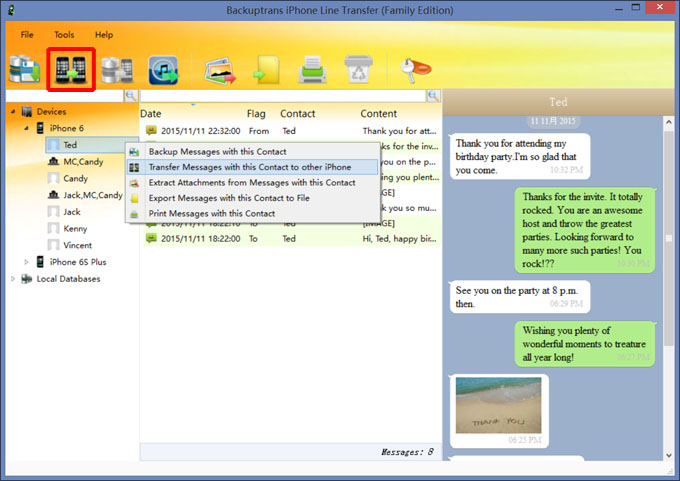The width and height of the screenshot is (680, 481).
Task: Click the iPhone-to-iPhone transfer toolbar icon
Action: [x=71, y=70]
